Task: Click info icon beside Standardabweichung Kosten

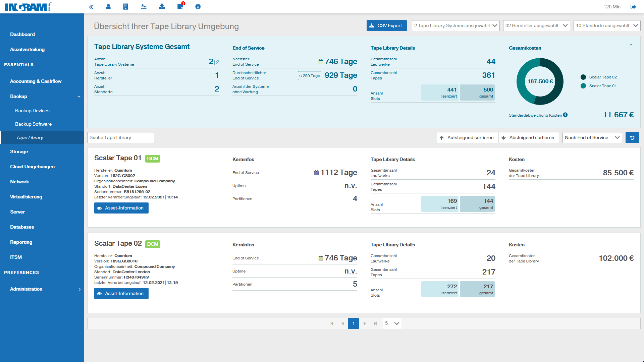Action: [566, 115]
